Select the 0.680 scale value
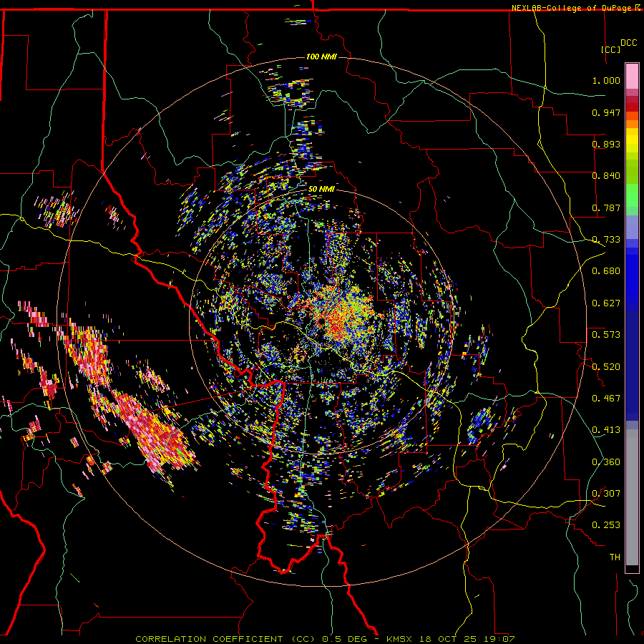The width and height of the screenshot is (644, 644). tap(606, 271)
